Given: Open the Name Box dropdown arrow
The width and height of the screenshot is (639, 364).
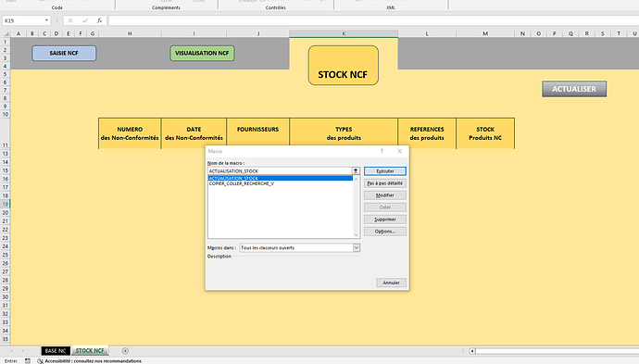Looking at the screenshot, I should (x=46, y=20).
